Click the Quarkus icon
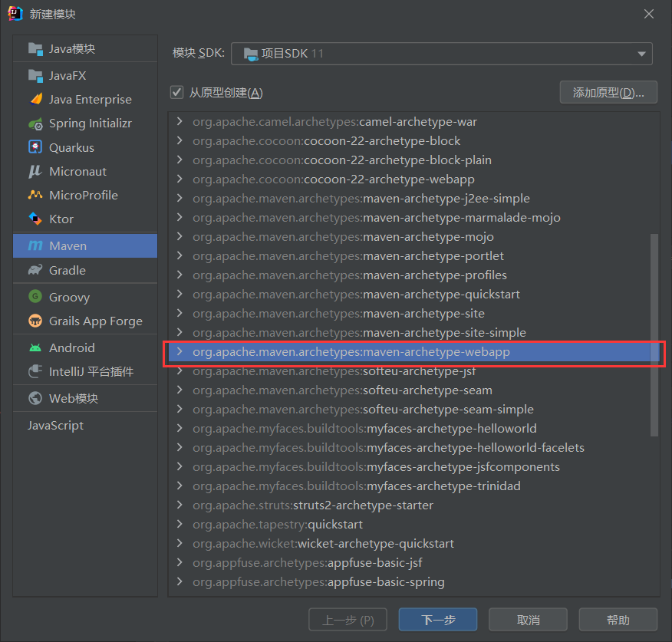This screenshot has height=642, width=672. (x=35, y=147)
